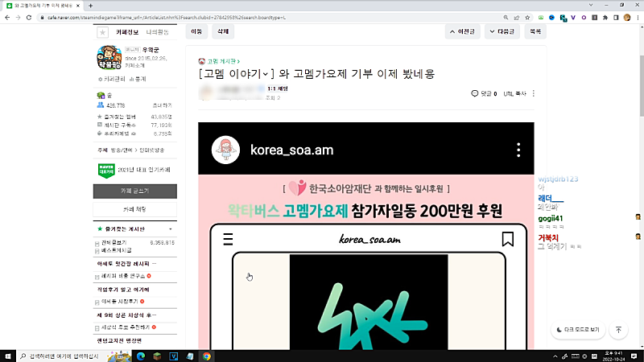Open the Chrome three-dot menu
The image size is (644, 362).
[x=638, y=18]
